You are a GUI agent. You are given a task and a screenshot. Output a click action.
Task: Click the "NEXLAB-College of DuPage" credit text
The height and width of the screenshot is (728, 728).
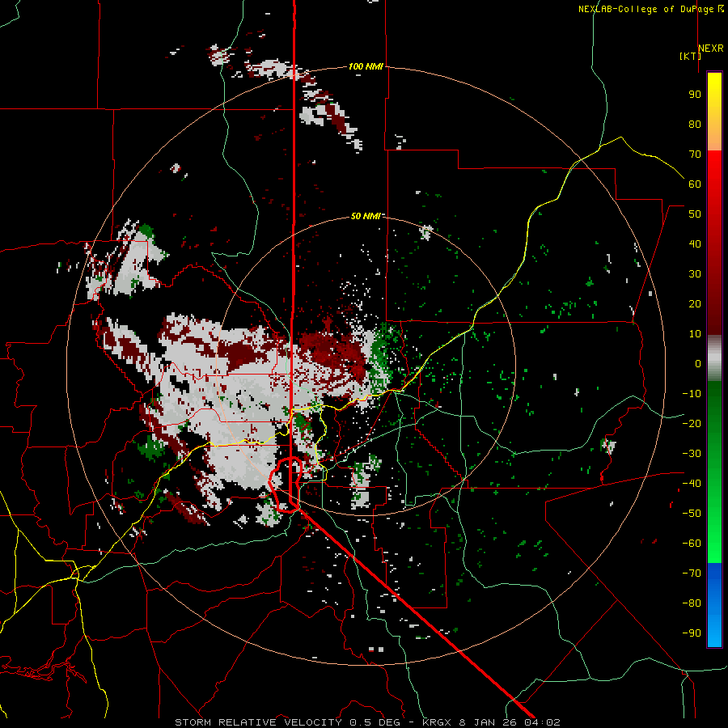click(645, 9)
